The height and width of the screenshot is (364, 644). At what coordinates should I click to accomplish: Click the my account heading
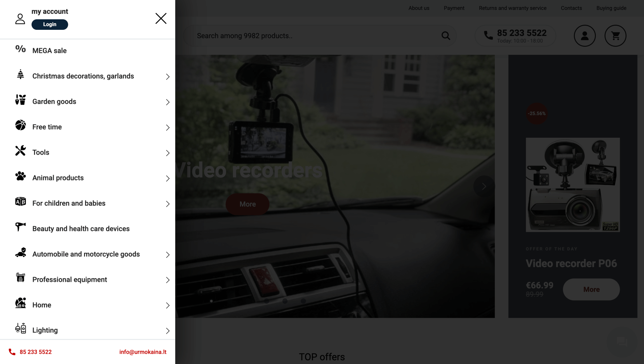(50, 11)
